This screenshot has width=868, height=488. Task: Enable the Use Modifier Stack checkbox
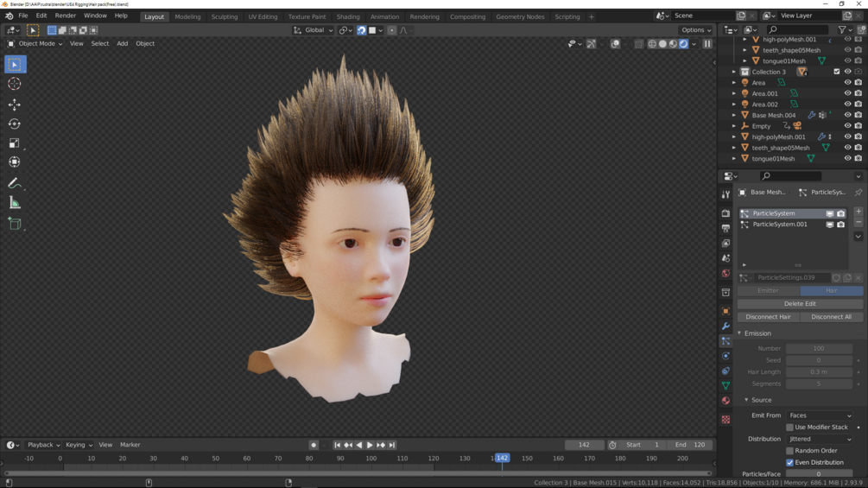click(x=789, y=428)
